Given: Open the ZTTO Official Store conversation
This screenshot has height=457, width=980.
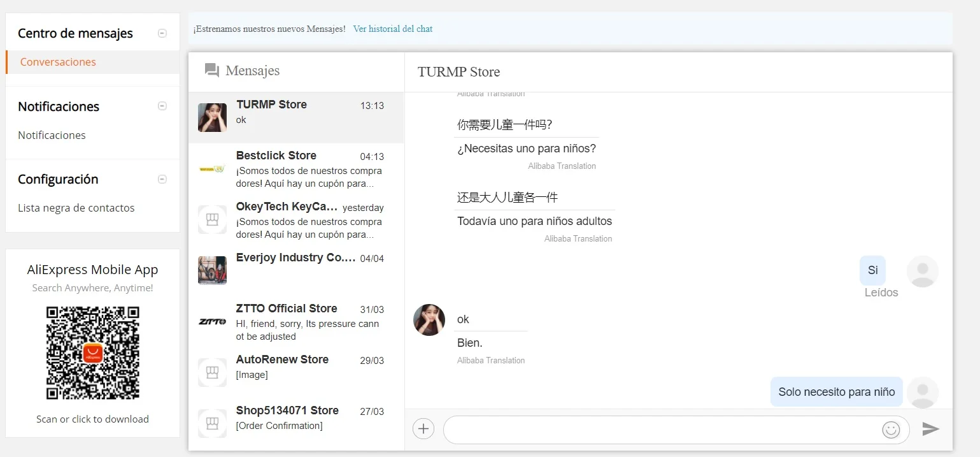Looking at the screenshot, I should [x=296, y=322].
